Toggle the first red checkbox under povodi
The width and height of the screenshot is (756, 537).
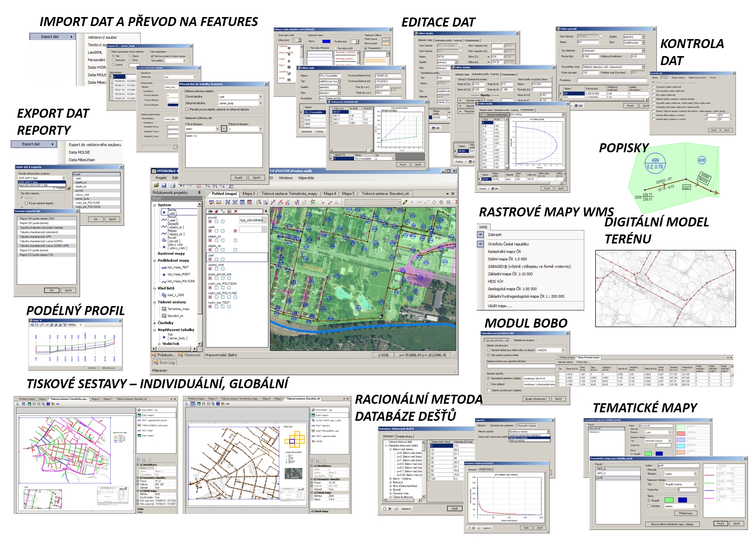click(x=210, y=221)
